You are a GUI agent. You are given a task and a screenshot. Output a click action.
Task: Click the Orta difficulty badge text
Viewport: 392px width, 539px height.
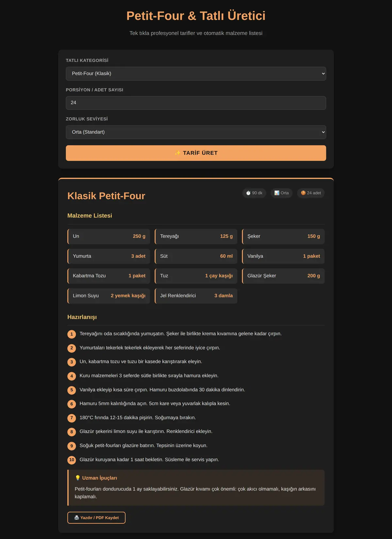pos(285,193)
